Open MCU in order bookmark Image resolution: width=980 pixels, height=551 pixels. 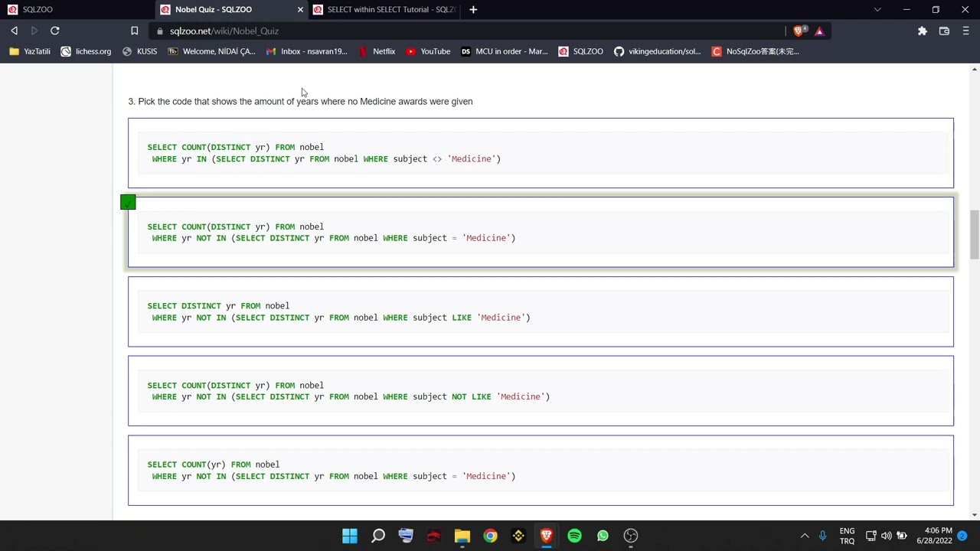504,51
